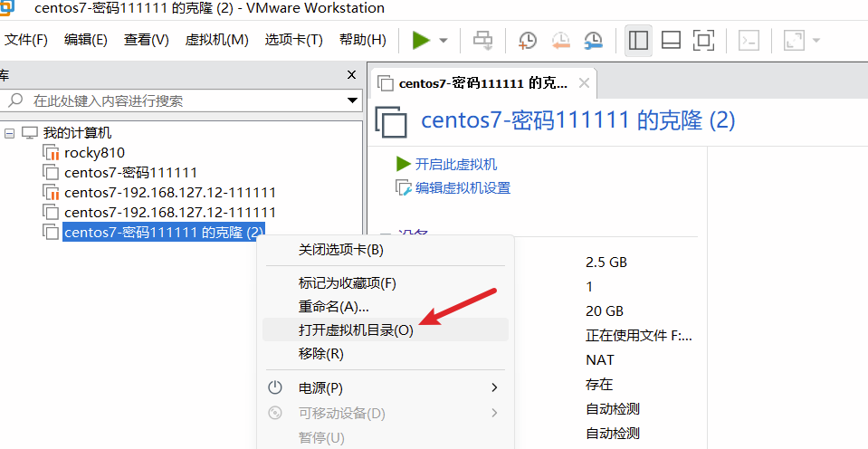The image size is (868, 449).
Task: Click 开启此虚拟机 link
Action: pos(455,165)
